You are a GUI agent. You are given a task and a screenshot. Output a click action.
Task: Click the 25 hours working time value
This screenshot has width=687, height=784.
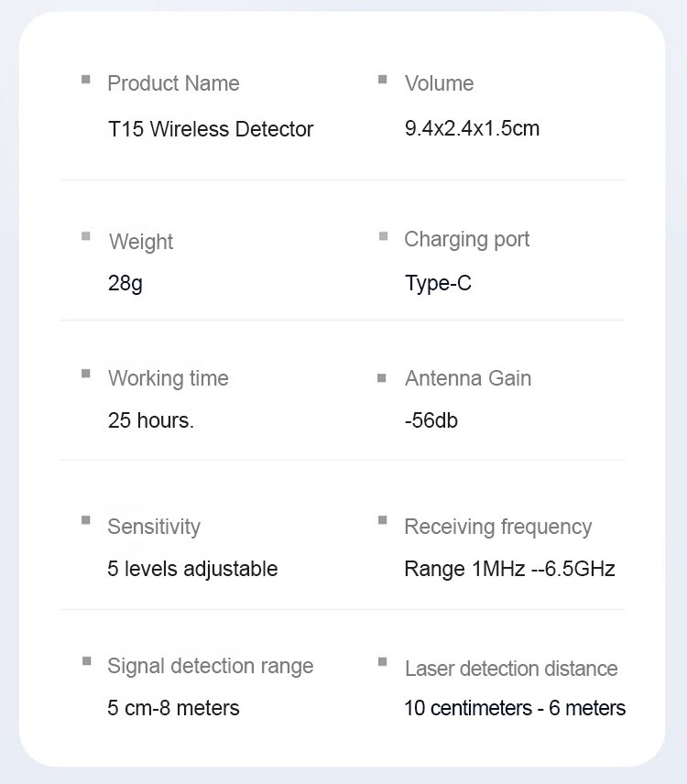(x=151, y=422)
